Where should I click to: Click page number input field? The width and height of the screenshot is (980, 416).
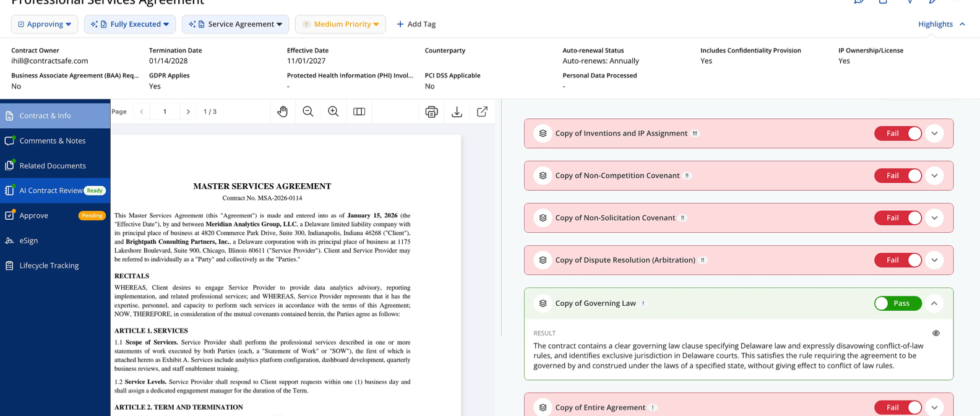(x=165, y=111)
